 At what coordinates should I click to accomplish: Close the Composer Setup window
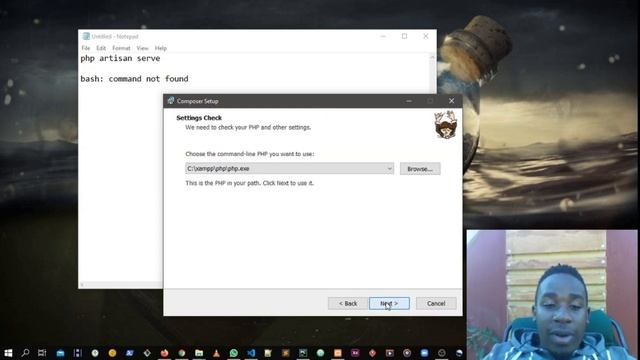(x=451, y=101)
